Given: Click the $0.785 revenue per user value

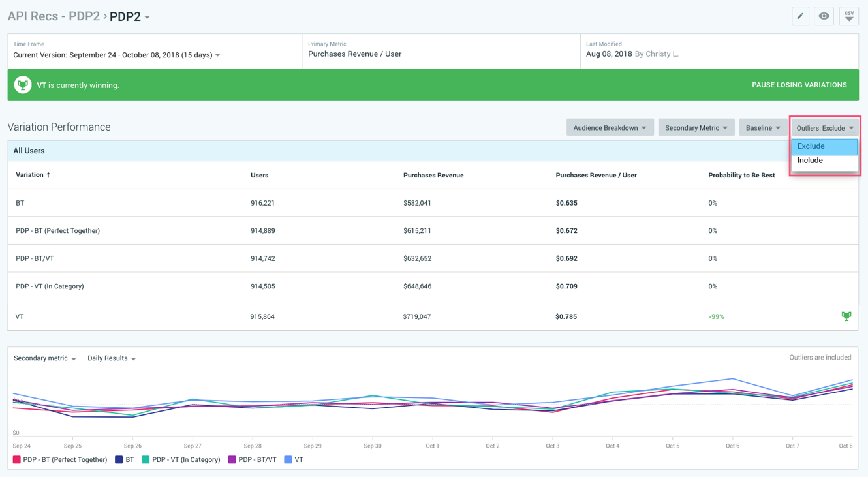Looking at the screenshot, I should 566,317.
